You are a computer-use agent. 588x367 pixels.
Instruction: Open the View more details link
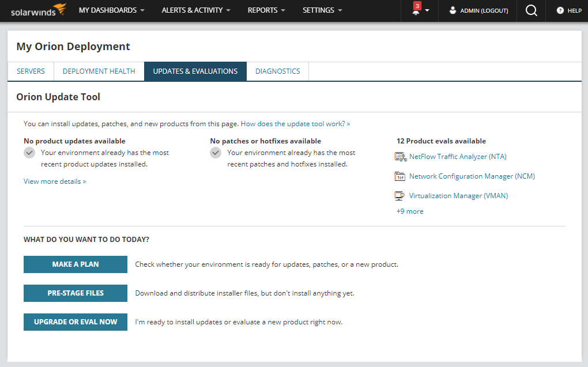[x=55, y=181]
